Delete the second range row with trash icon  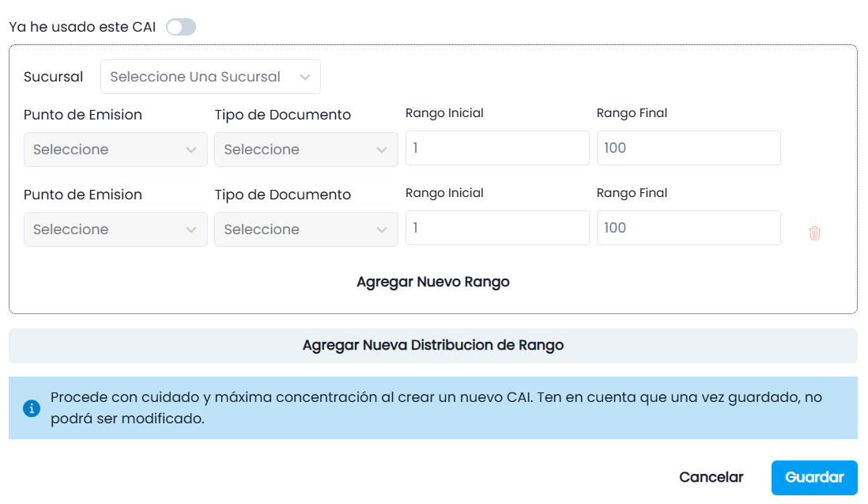pos(814,233)
